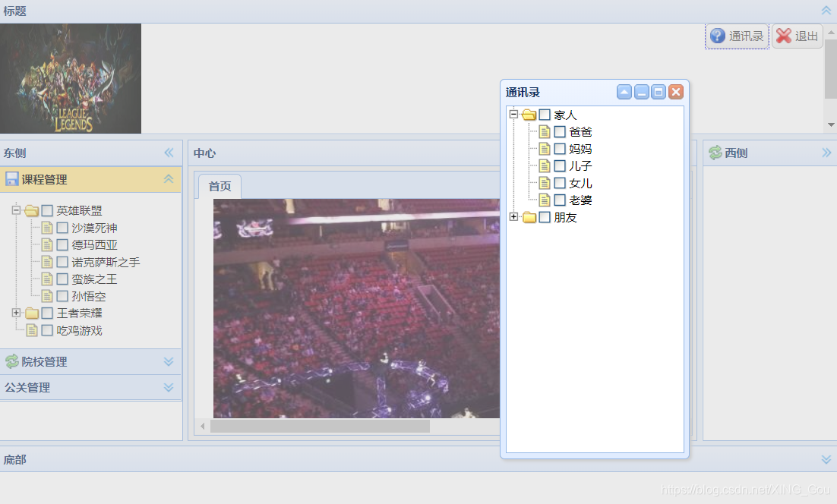The image size is (837, 504).
Task: Collapse the 东侧 west panel
Action: tap(169, 153)
